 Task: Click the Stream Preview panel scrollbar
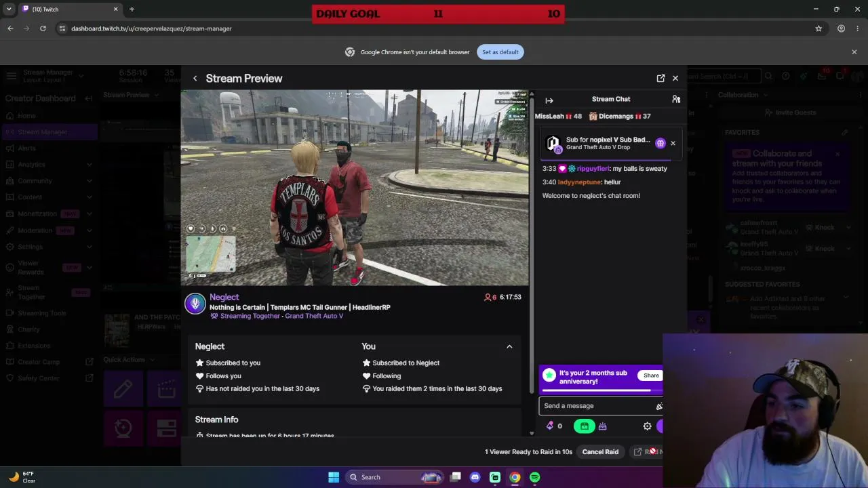532,244
